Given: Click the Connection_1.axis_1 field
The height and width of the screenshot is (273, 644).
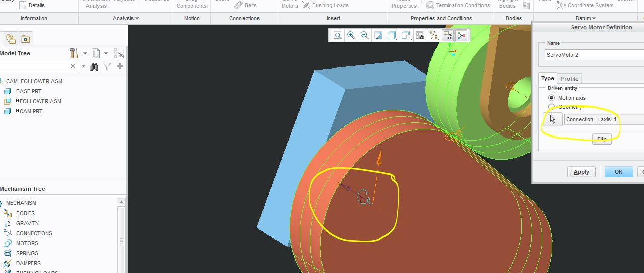Looking at the screenshot, I should 604,119.
